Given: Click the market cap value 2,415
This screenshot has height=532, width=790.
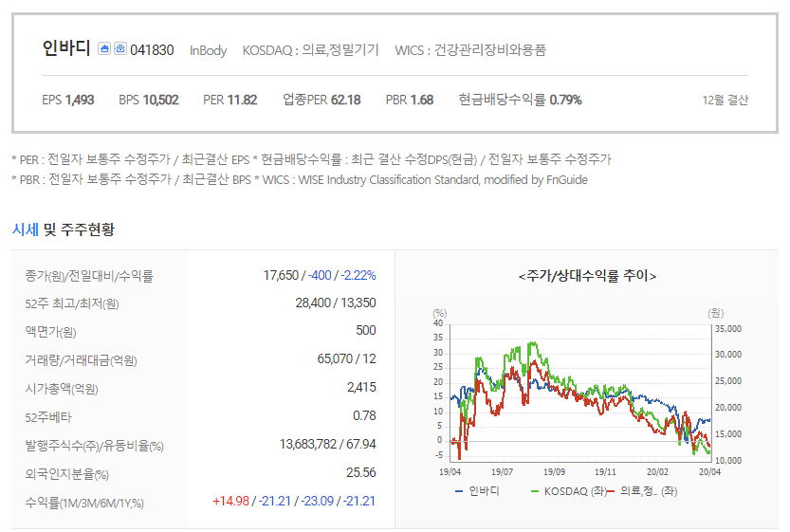Looking at the screenshot, I should point(361,388).
